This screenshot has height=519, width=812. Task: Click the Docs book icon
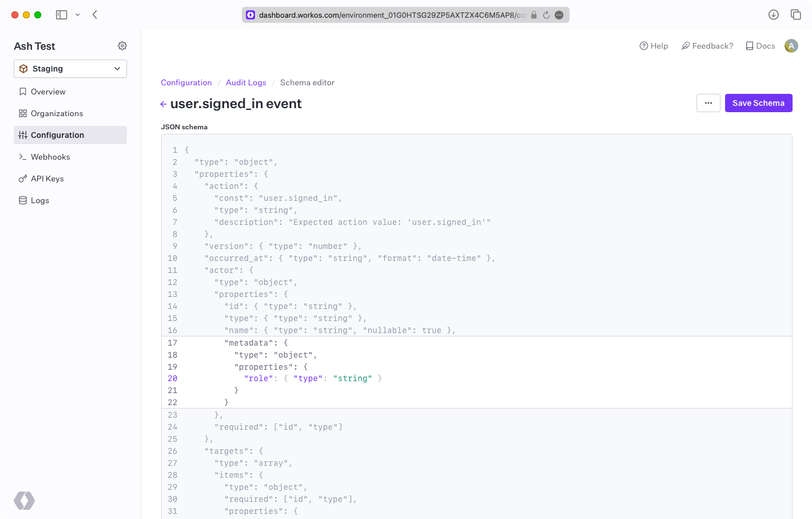[x=749, y=46]
